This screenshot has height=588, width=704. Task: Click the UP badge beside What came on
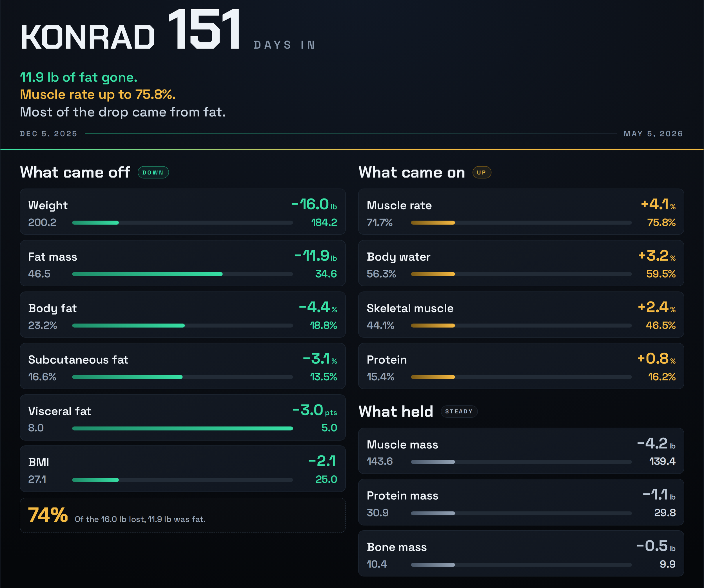(482, 173)
